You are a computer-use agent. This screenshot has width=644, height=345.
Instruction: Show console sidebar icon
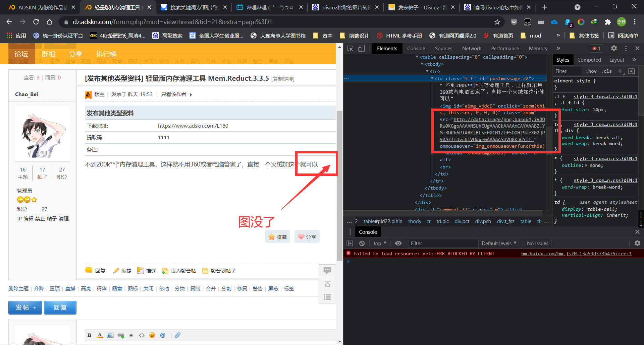[350, 244]
